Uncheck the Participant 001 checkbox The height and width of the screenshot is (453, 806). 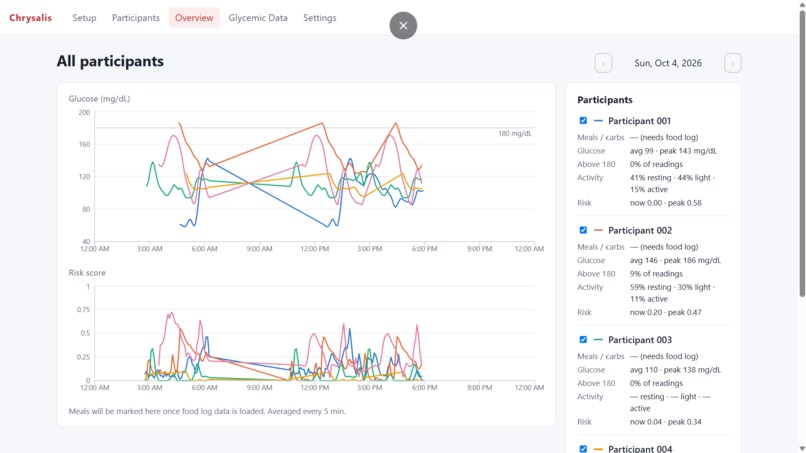pyautogui.click(x=583, y=120)
